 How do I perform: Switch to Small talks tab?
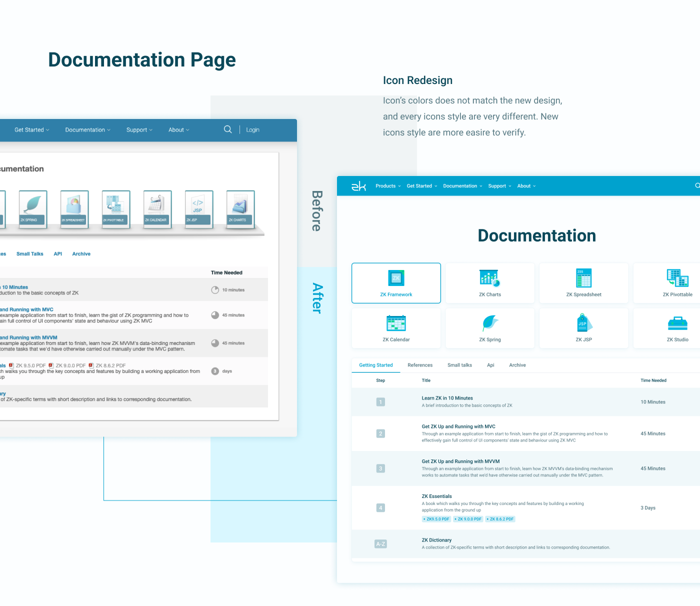point(459,365)
